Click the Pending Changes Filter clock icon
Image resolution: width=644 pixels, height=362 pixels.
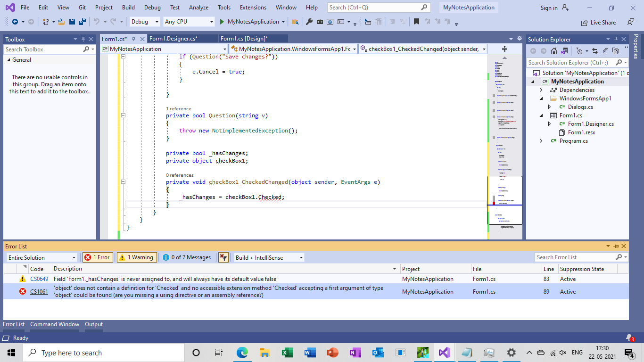click(x=580, y=51)
